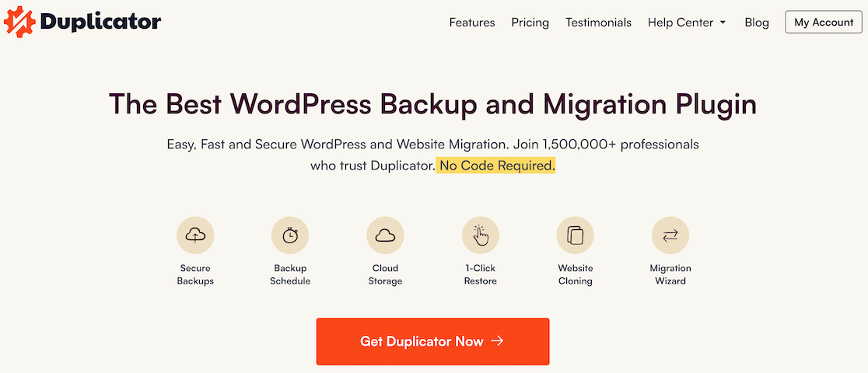Click the 1-Click Restore pointer icon
The image size is (868, 373).
coord(481,235)
